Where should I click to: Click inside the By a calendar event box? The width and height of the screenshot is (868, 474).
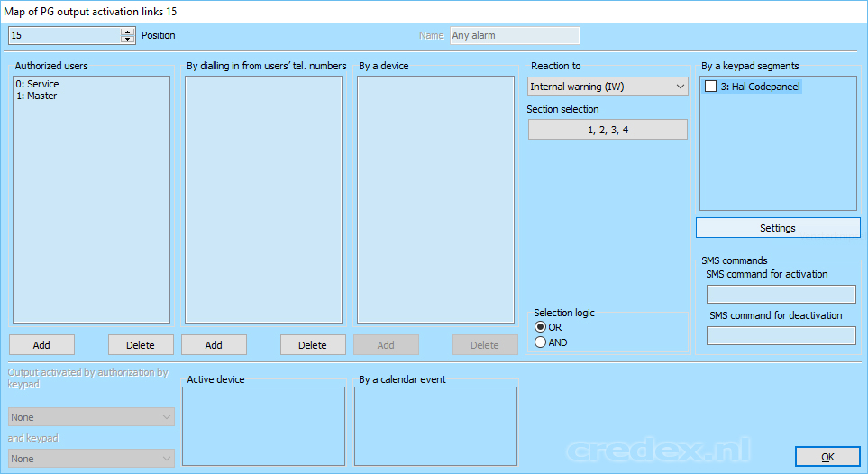click(435, 426)
